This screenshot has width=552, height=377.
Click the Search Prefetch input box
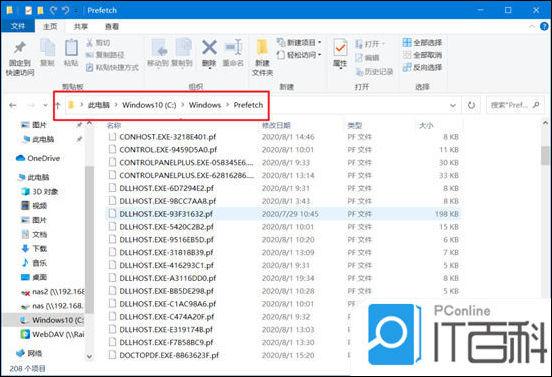tap(515, 105)
